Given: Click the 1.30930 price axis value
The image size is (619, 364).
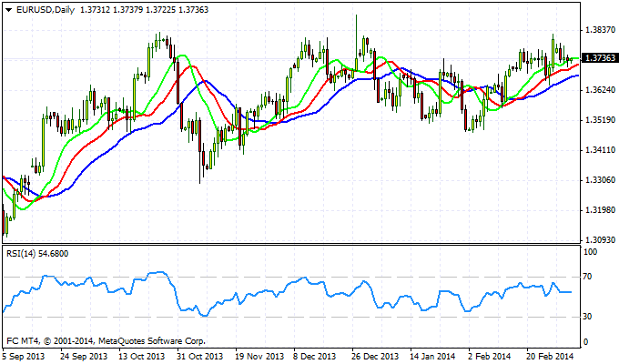Looking at the screenshot, I should click(601, 240).
